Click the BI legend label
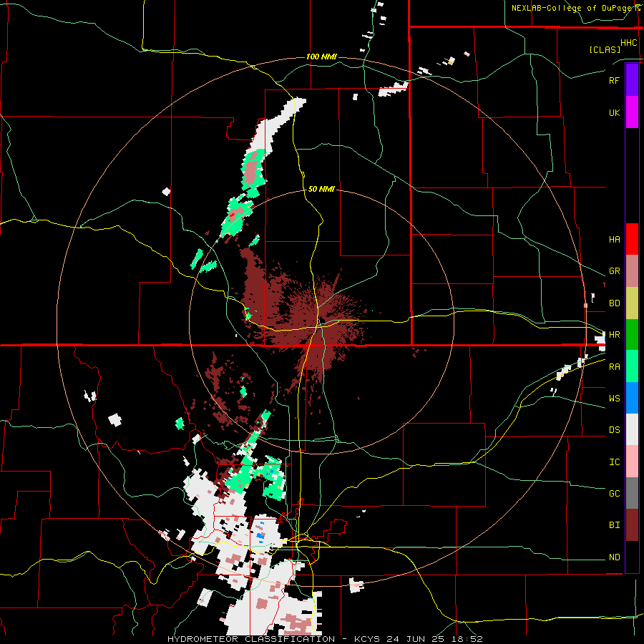This screenshot has width=644, height=644. tap(614, 525)
